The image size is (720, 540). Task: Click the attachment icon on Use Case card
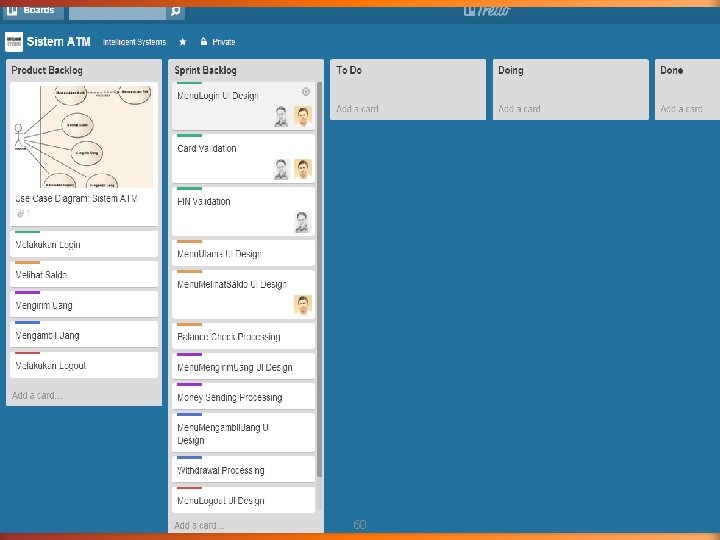point(20,214)
